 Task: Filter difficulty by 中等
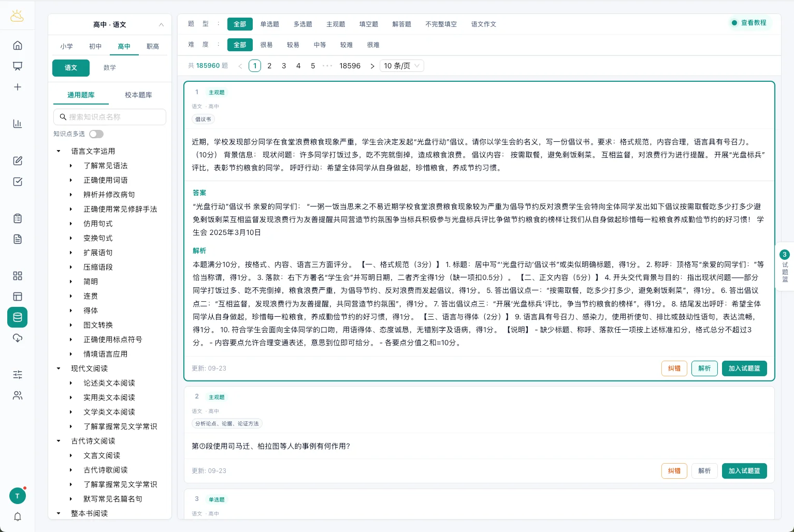coord(320,45)
